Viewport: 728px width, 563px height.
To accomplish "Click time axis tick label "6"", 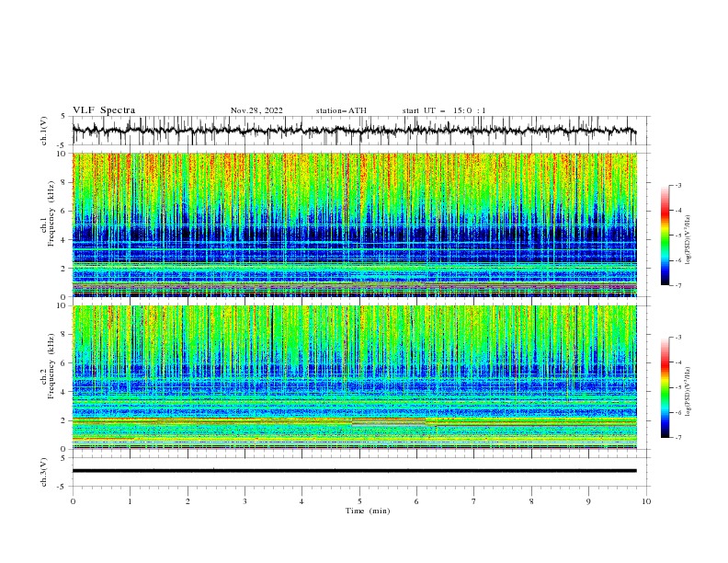I will (416, 501).
